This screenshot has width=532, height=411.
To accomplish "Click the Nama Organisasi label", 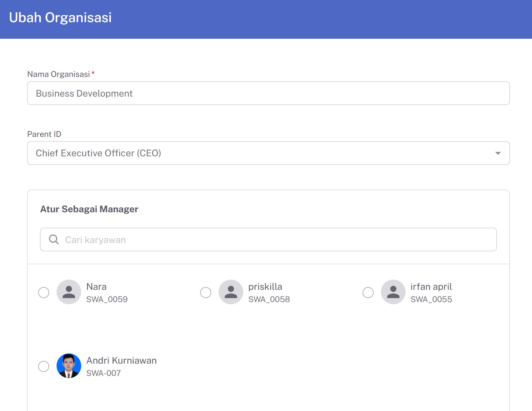I will [x=58, y=74].
